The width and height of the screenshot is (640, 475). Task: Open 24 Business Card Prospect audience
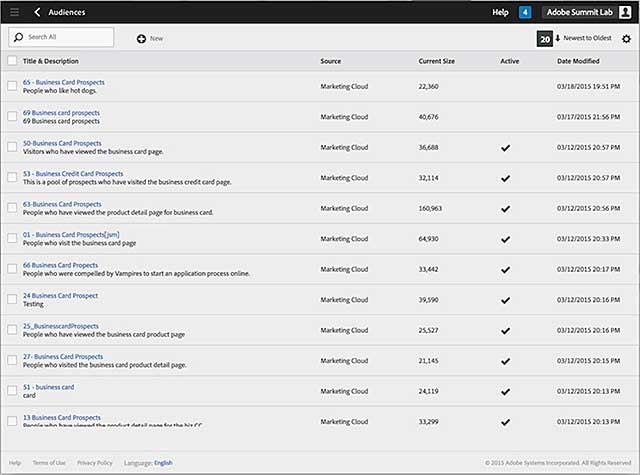(60, 295)
